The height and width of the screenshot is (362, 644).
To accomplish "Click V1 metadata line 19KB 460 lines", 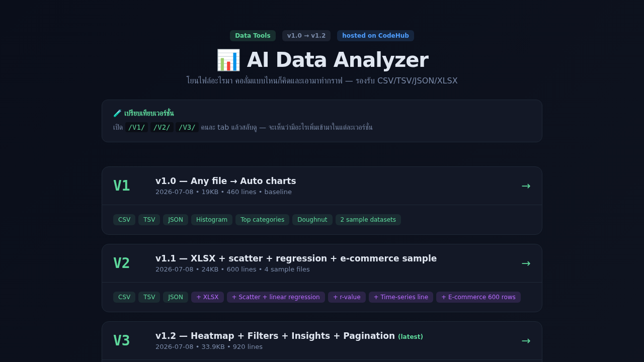I will 223,192.
